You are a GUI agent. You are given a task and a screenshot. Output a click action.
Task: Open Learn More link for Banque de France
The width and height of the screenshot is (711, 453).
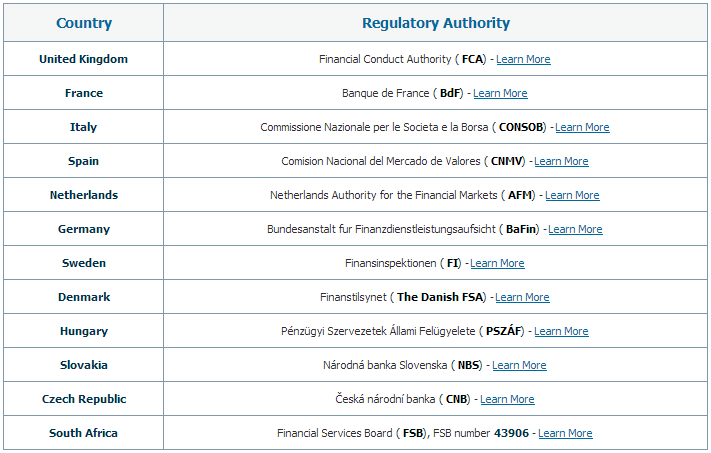coord(500,93)
